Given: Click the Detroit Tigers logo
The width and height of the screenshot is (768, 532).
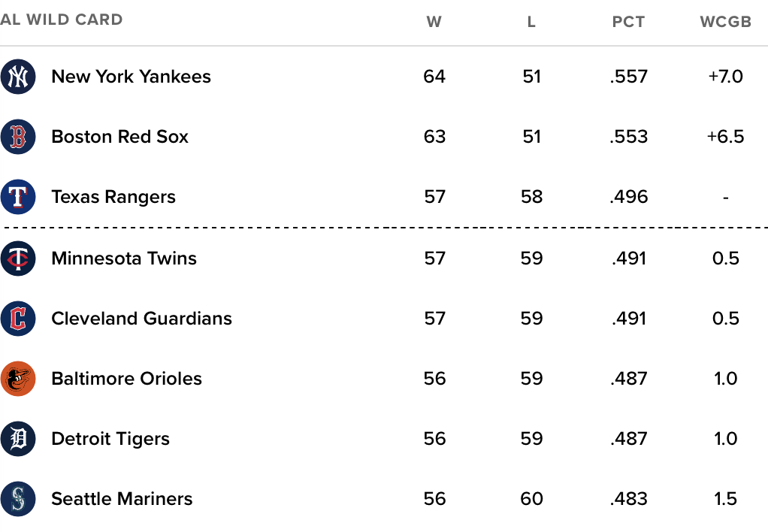Looking at the screenshot, I should [18, 439].
